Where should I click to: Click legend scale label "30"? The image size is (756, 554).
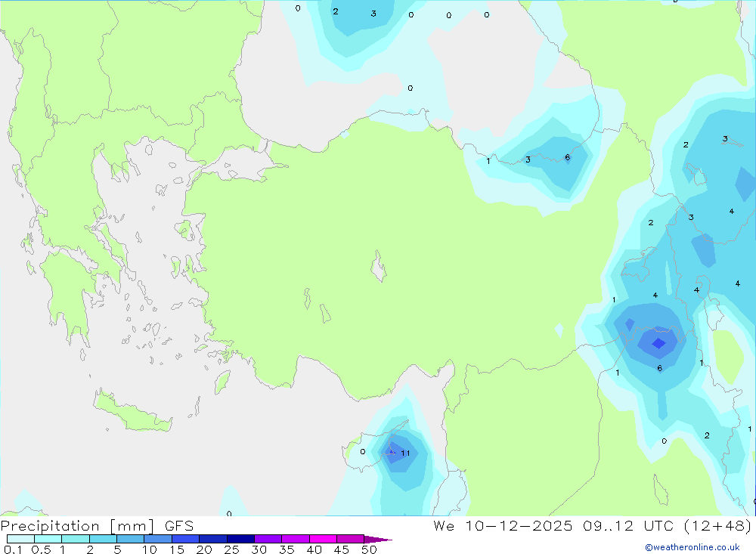click(x=259, y=549)
